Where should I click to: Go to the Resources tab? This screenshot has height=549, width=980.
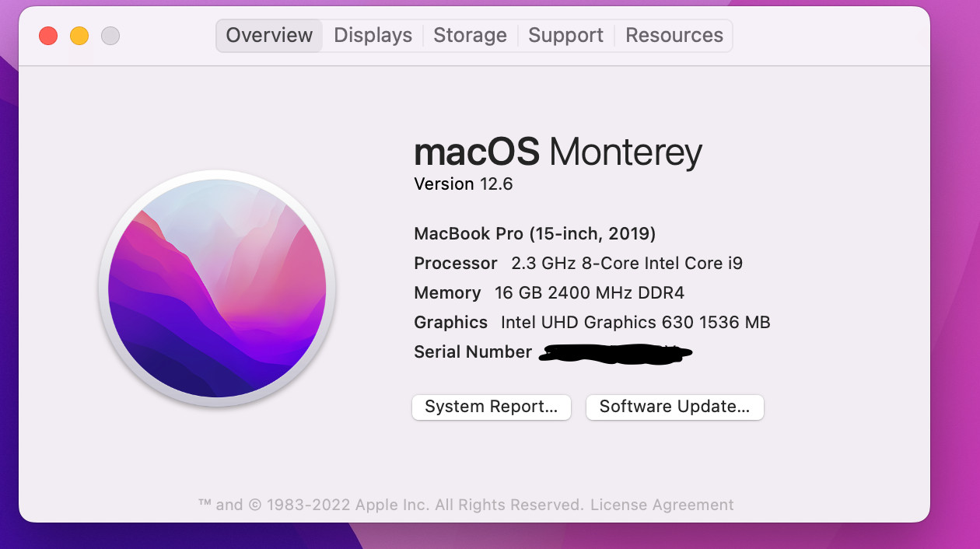click(x=674, y=36)
